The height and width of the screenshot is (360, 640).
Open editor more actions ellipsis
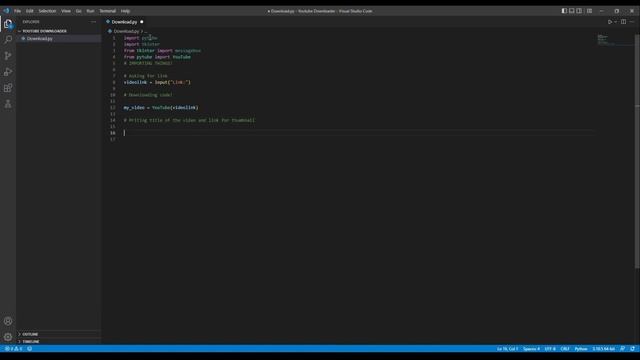[x=632, y=22]
